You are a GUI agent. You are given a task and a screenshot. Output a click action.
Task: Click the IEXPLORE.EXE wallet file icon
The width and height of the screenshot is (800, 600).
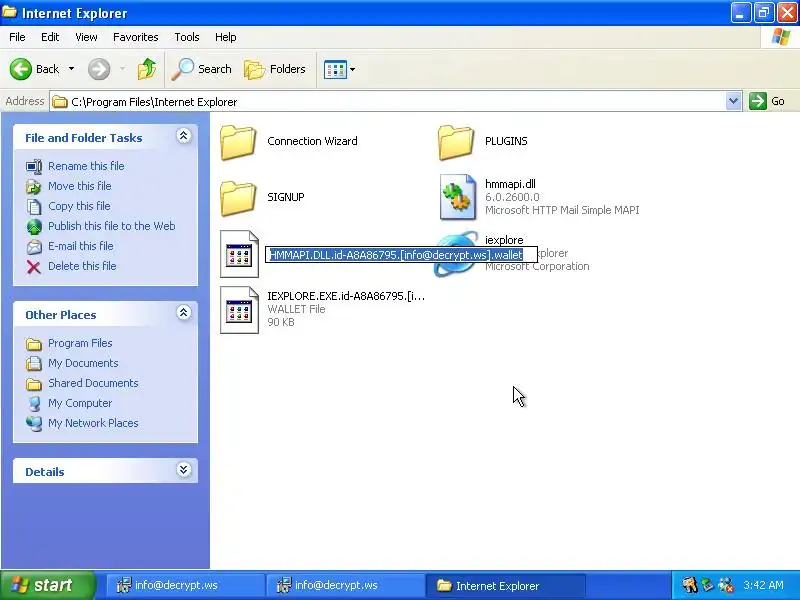coord(239,310)
